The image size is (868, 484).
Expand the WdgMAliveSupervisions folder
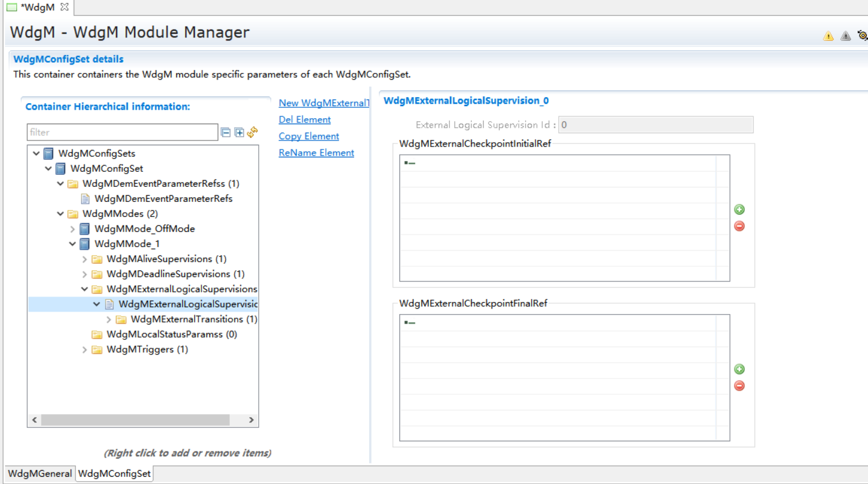point(84,259)
